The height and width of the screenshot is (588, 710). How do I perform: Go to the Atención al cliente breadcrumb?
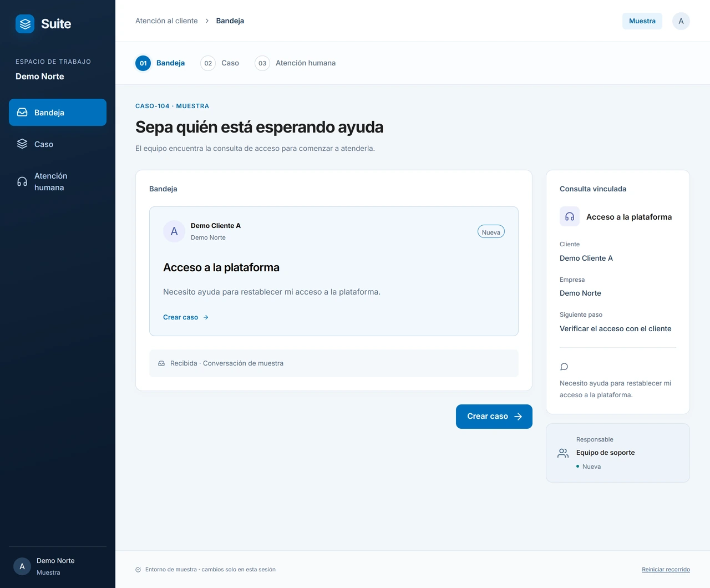[166, 21]
